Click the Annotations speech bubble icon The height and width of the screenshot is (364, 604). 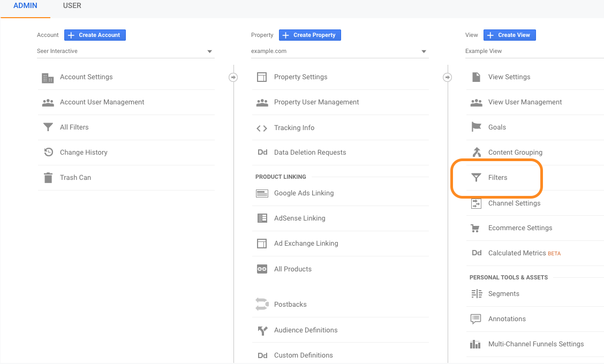[476, 319]
